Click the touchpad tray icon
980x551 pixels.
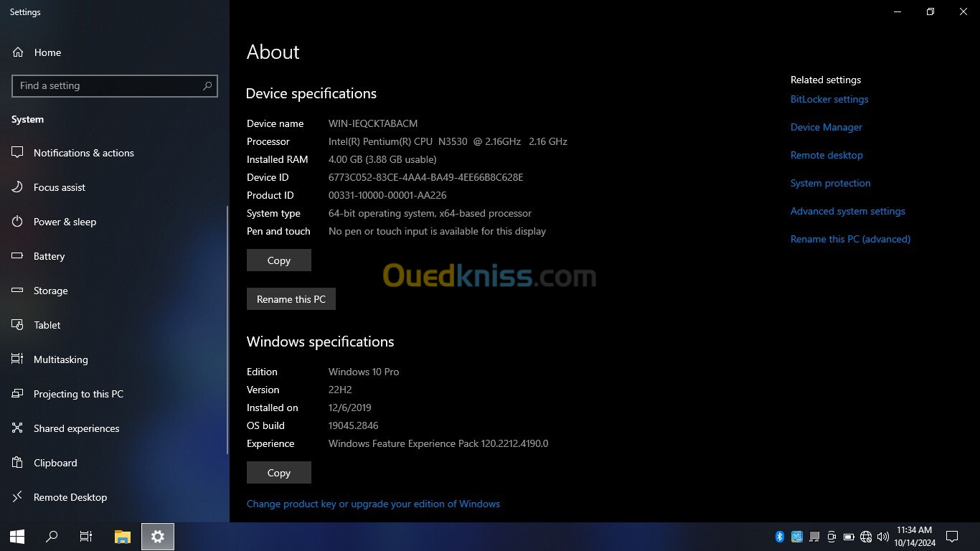tap(814, 537)
